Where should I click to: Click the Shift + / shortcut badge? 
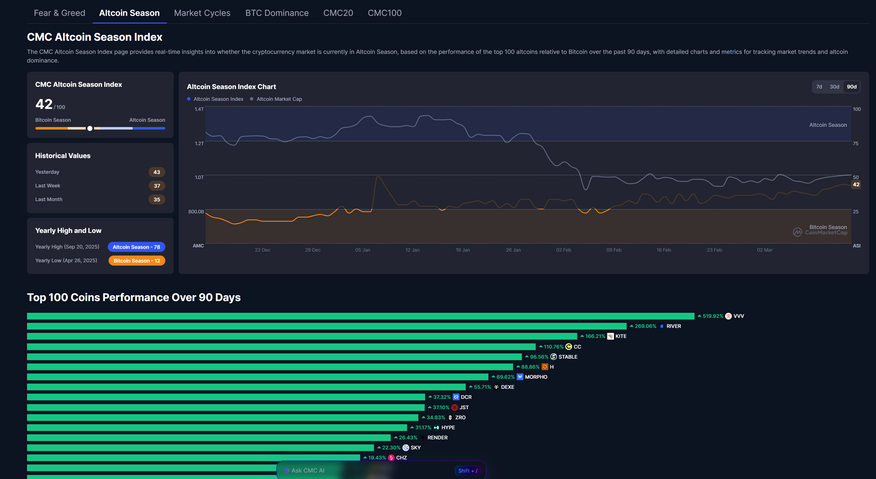[x=468, y=471]
